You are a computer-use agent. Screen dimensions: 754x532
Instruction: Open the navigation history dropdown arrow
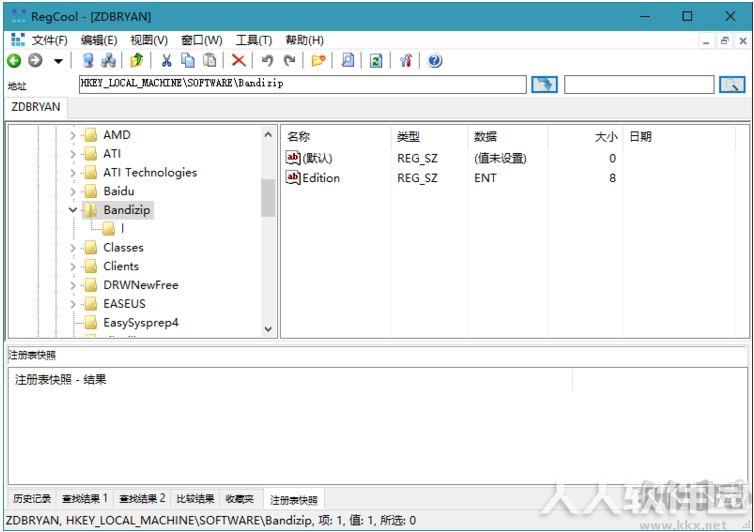click(58, 61)
